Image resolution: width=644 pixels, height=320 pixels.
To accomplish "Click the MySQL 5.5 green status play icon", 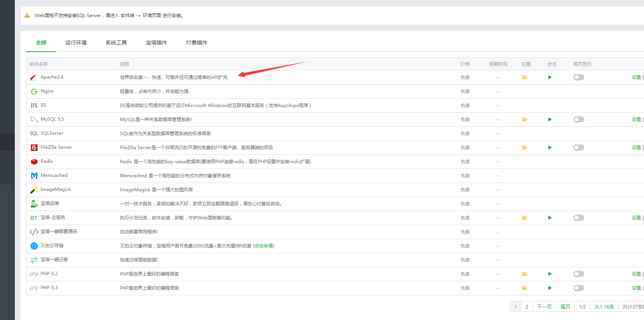I will (550, 120).
